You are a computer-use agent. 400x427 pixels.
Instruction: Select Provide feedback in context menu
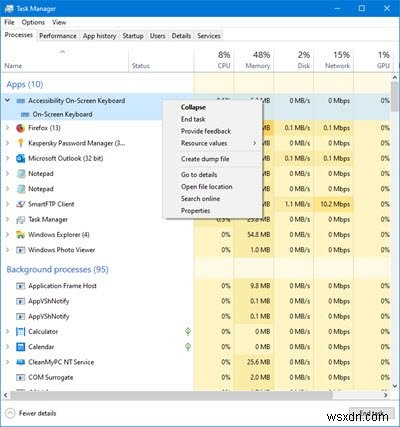(213, 131)
